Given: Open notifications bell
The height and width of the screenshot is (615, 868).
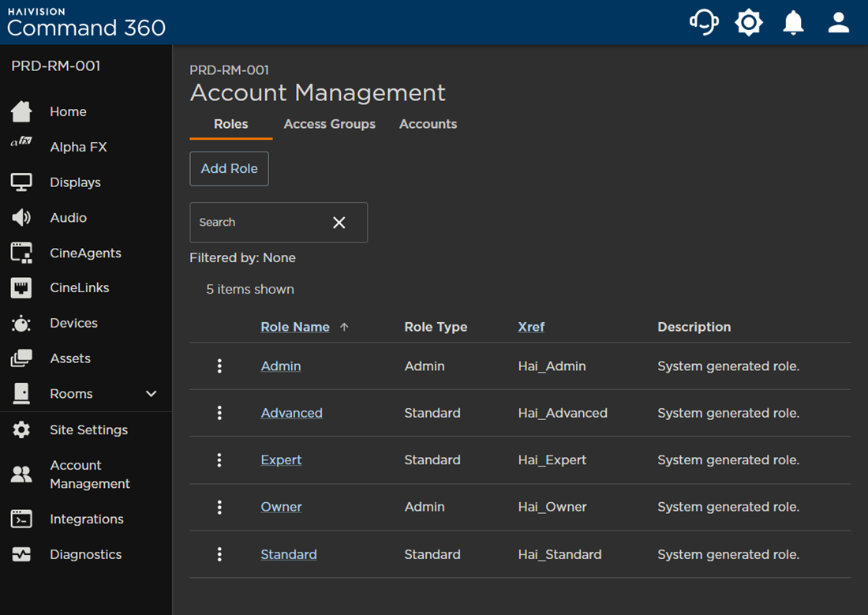Looking at the screenshot, I should (x=793, y=23).
